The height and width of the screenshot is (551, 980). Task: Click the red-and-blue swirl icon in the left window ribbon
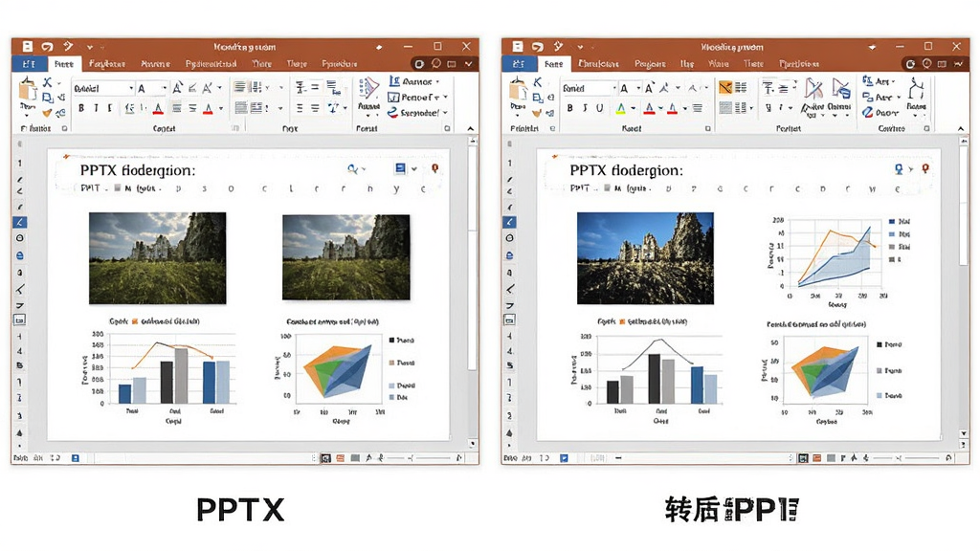coord(392,113)
